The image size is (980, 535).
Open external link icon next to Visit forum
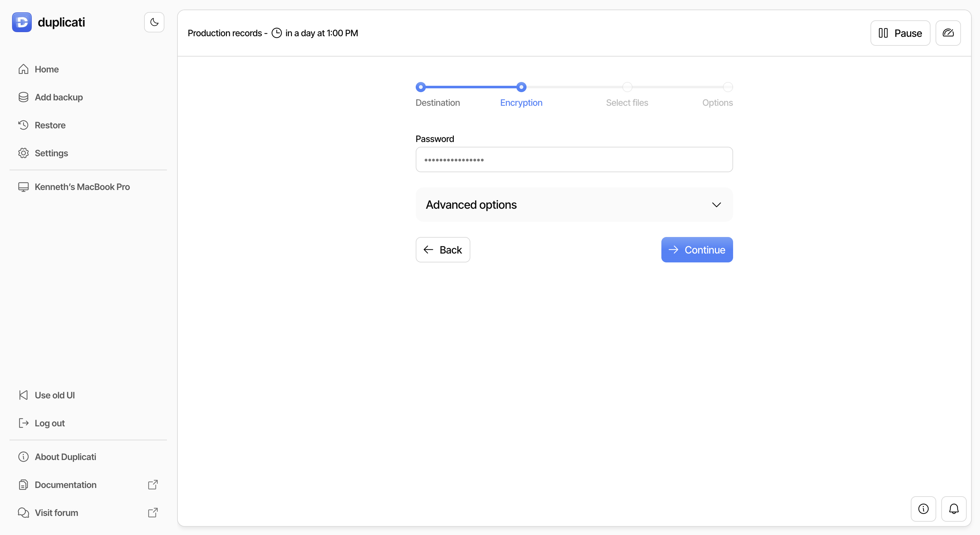153,512
